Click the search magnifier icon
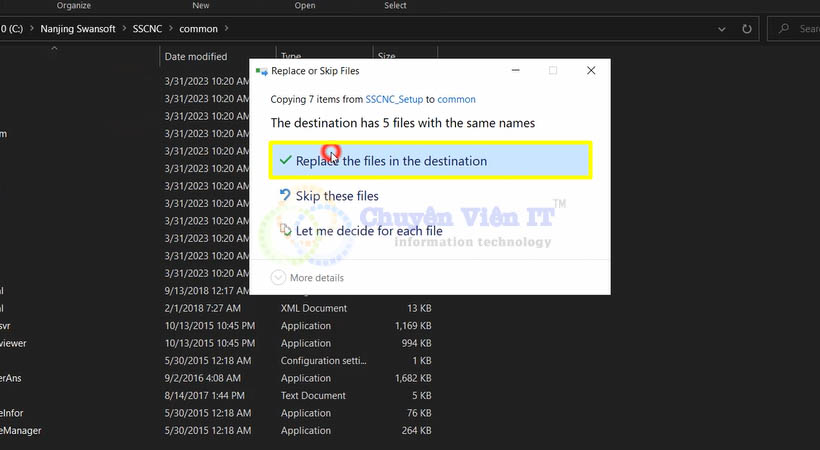Image resolution: width=820 pixels, height=450 pixels. coord(785,29)
